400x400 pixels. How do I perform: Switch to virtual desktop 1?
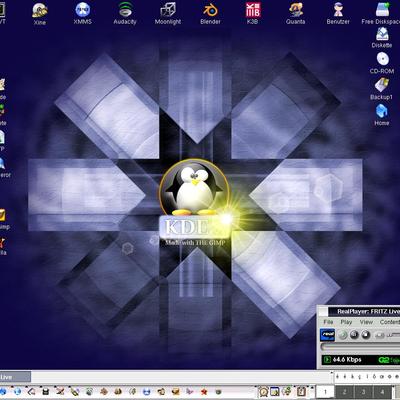[325, 392]
